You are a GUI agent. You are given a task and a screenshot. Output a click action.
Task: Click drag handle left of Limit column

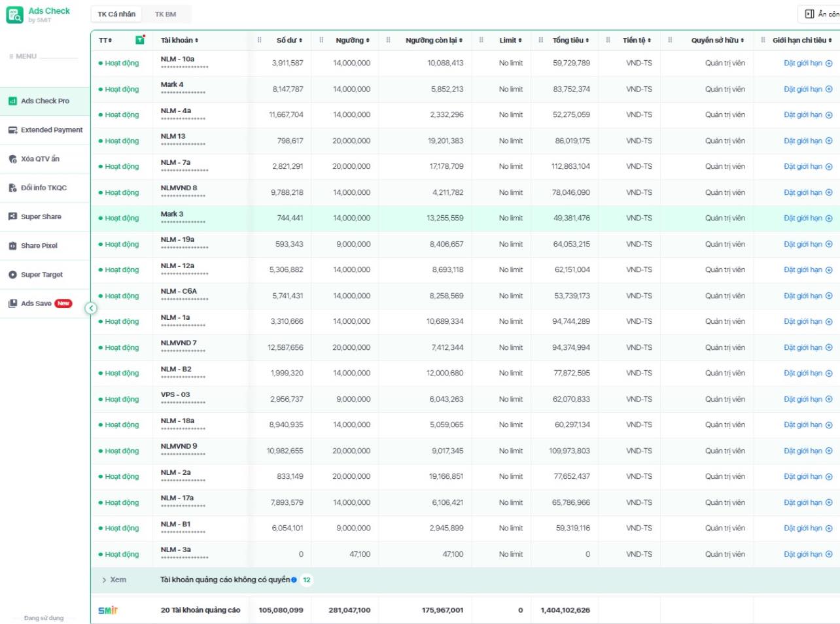click(x=481, y=41)
